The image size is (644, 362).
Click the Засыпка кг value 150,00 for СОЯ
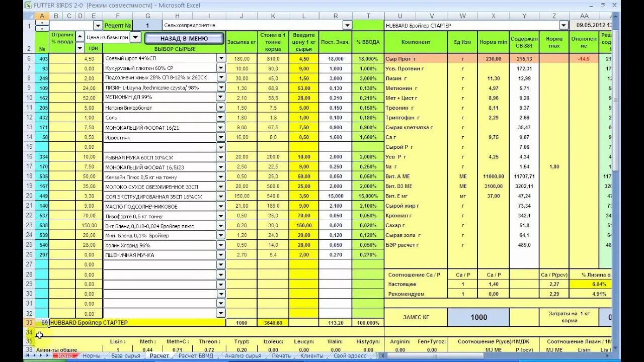click(242, 196)
